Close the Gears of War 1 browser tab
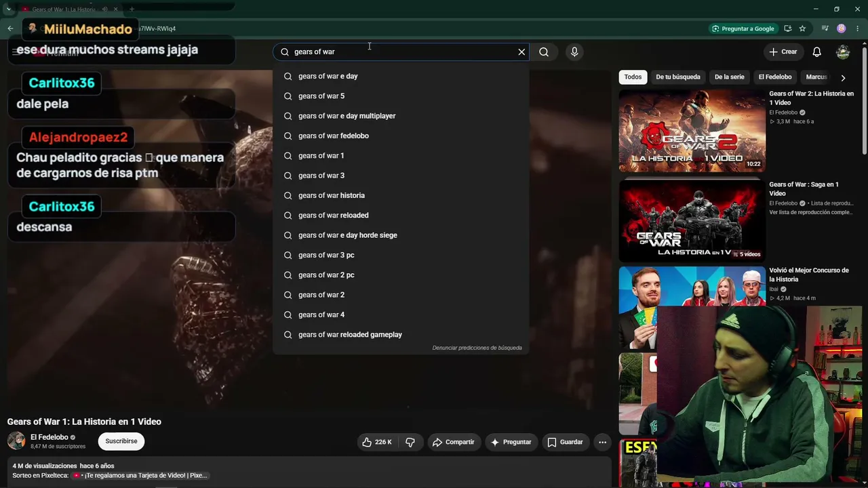This screenshot has height=488, width=868. (116, 9)
